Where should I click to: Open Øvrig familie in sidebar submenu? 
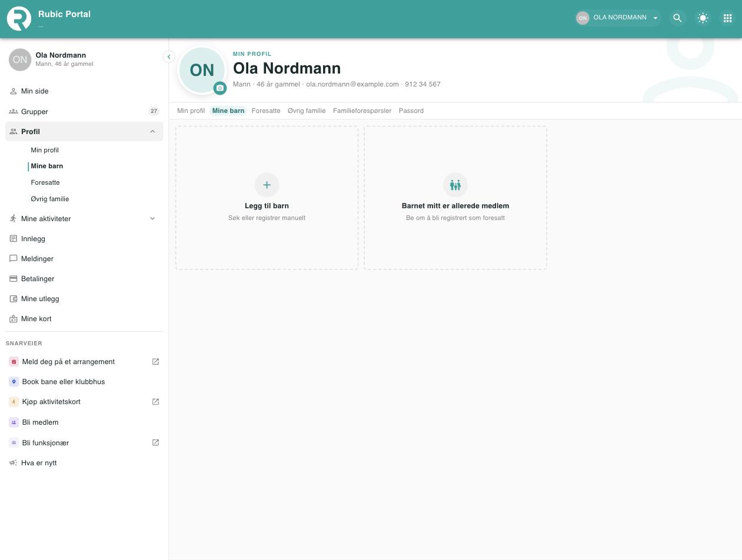(50, 199)
